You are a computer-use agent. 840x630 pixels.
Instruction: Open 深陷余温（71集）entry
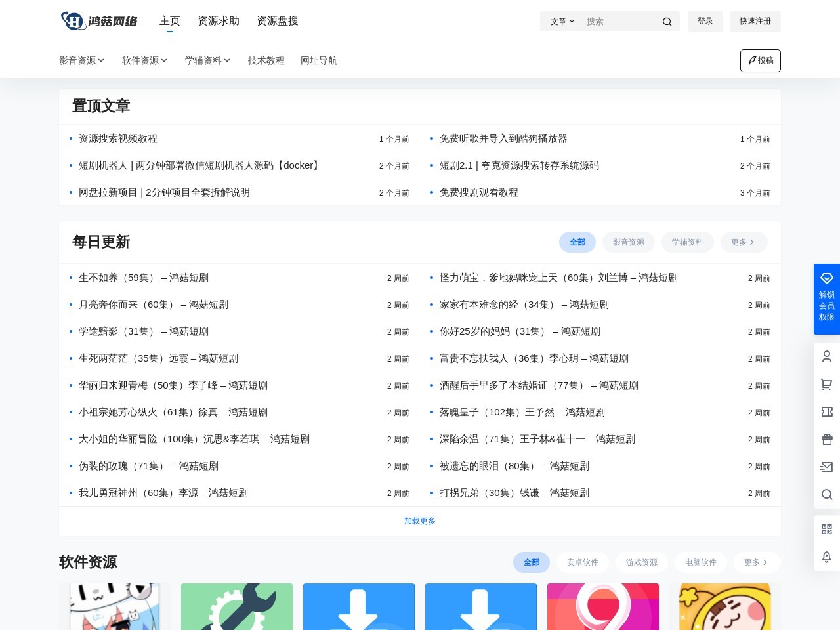point(537,439)
